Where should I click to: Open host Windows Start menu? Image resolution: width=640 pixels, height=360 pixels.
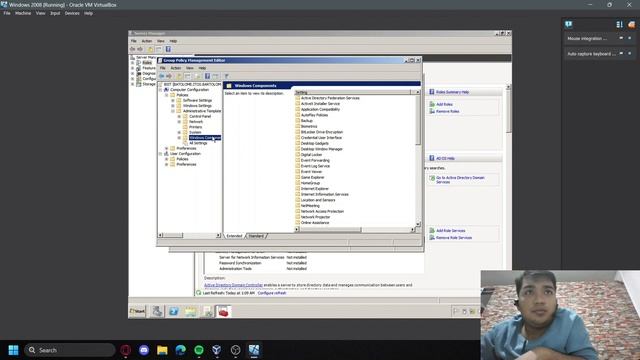point(13,350)
